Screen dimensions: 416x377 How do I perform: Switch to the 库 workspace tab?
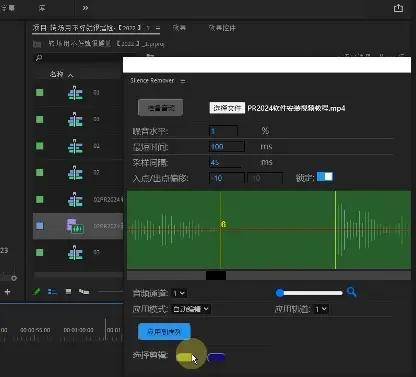pyautogui.click(x=42, y=8)
